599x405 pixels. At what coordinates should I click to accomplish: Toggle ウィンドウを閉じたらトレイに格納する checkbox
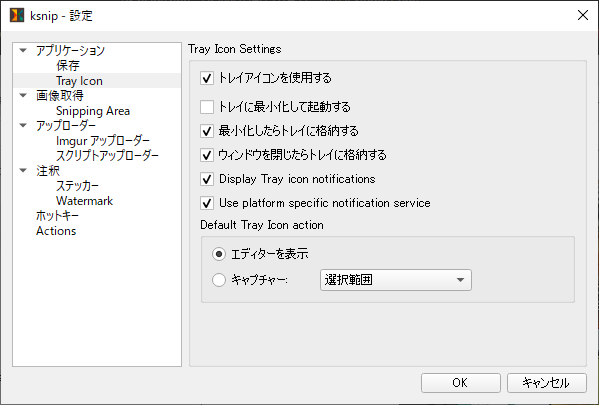[x=207, y=155]
